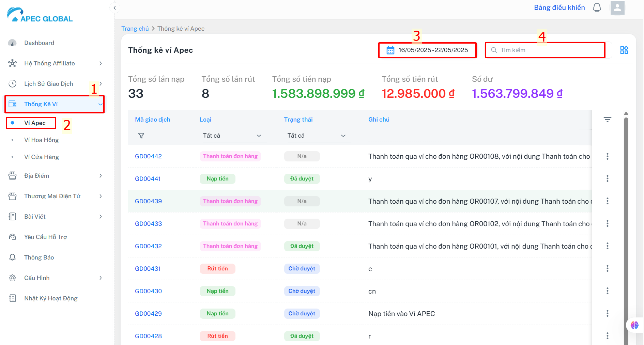
Task: Open transaction GD00431 link
Action: coord(148,269)
